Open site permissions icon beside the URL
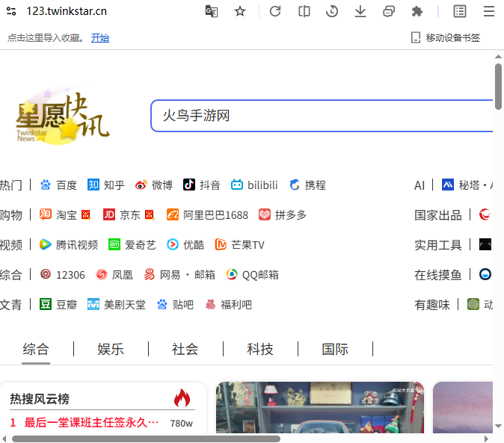Viewport: 504px width, 443px height. tap(11, 11)
